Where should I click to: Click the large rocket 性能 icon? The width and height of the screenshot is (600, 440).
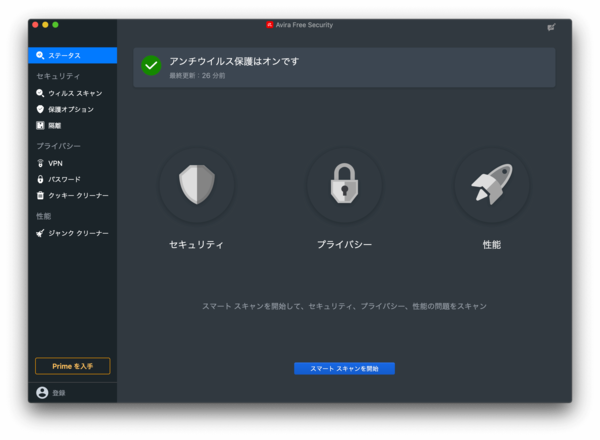click(491, 185)
